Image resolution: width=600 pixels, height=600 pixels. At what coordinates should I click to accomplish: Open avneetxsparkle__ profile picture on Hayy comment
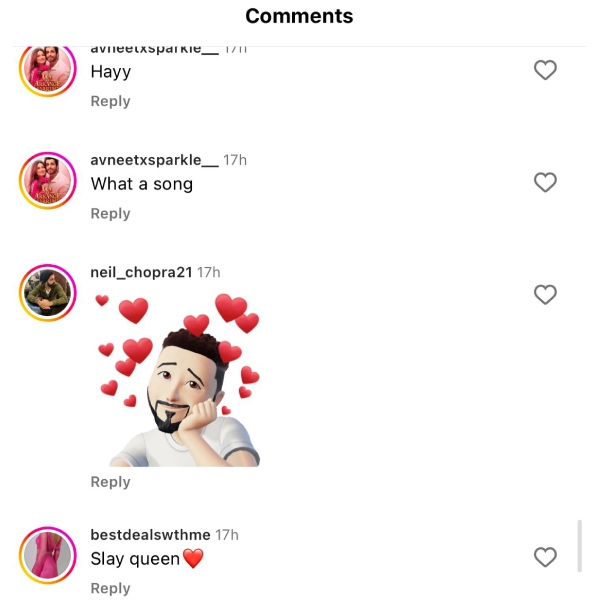(x=48, y=70)
